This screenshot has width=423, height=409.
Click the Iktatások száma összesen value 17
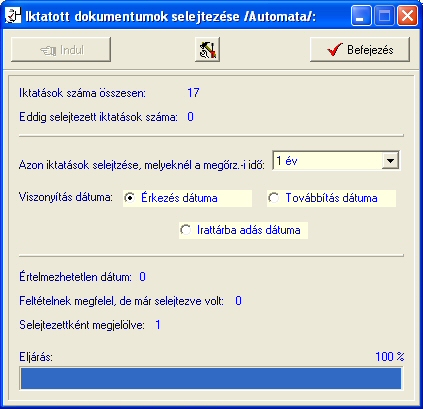[x=193, y=93]
